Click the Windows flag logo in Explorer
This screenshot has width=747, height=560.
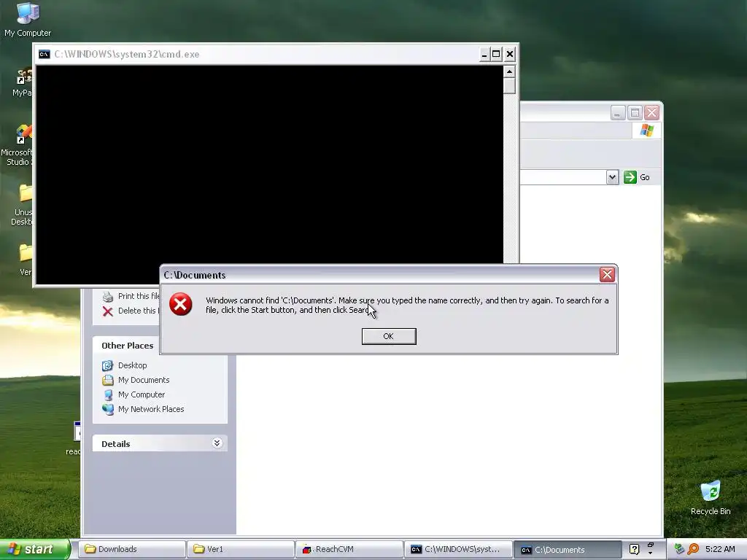(x=646, y=130)
